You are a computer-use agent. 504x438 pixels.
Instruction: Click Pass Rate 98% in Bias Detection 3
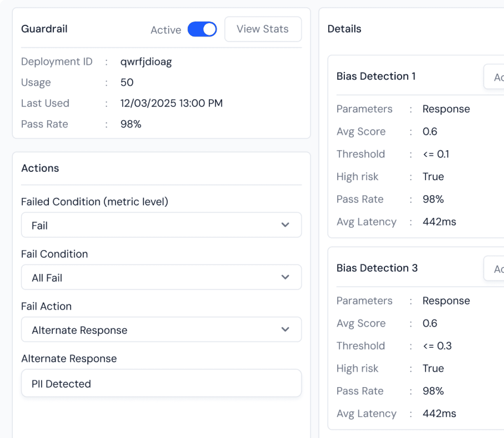click(x=433, y=391)
